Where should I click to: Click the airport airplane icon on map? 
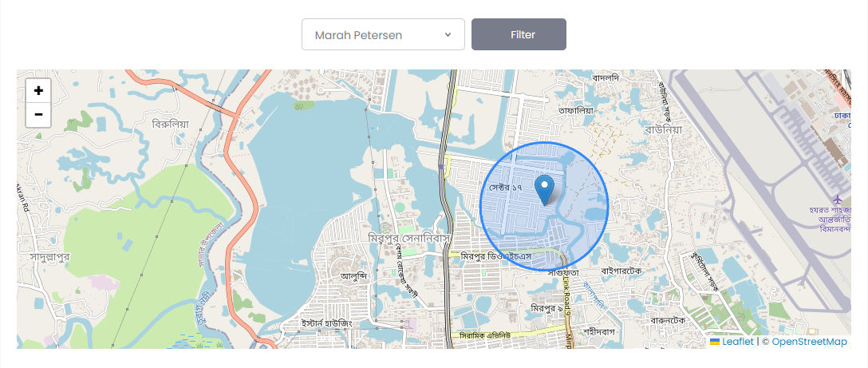click(x=838, y=197)
